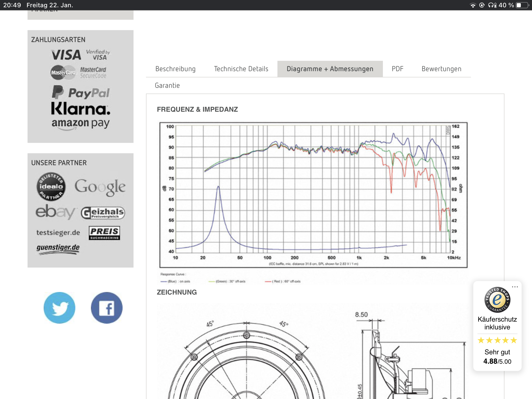
Task: Click the UNSERE PARTNER heading
Action: click(x=59, y=163)
